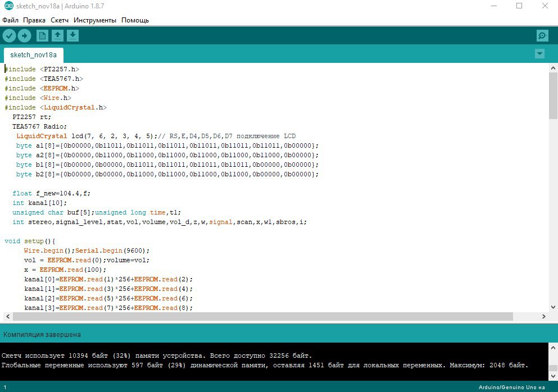Open the Serial Monitor icon

point(542,35)
